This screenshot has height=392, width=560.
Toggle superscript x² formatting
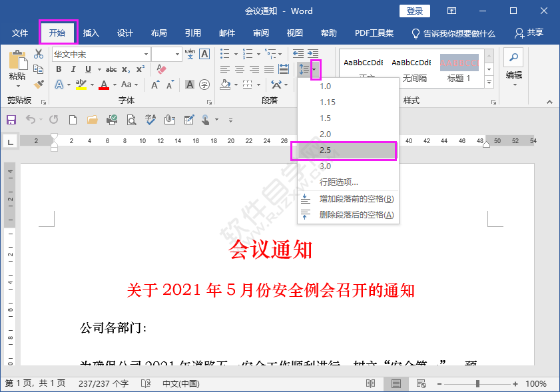point(140,69)
